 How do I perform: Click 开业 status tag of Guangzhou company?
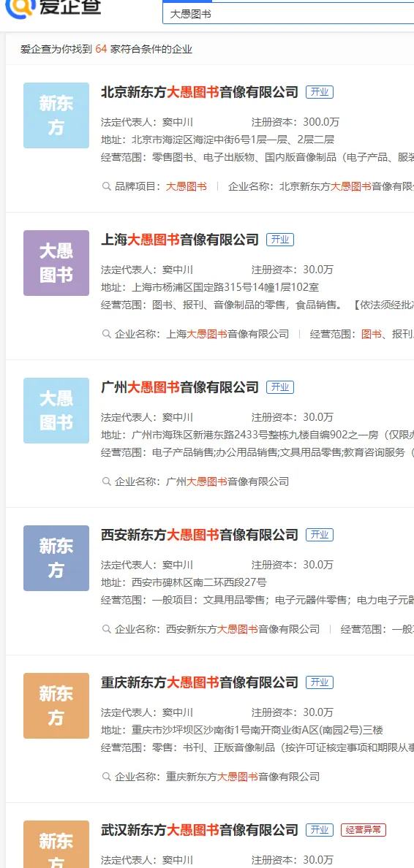[x=280, y=387]
